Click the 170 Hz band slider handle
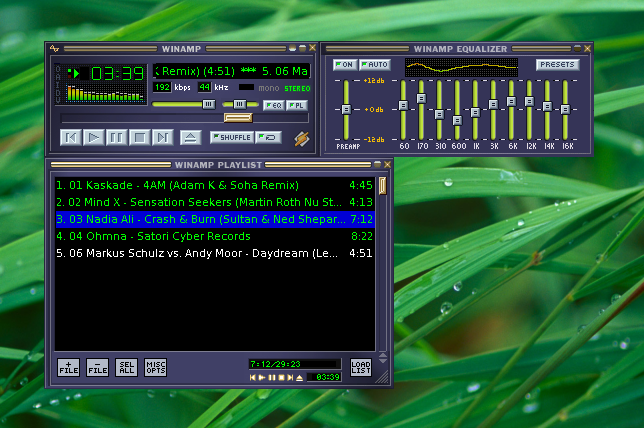Viewport: 644px width, 428px height. point(421,99)
